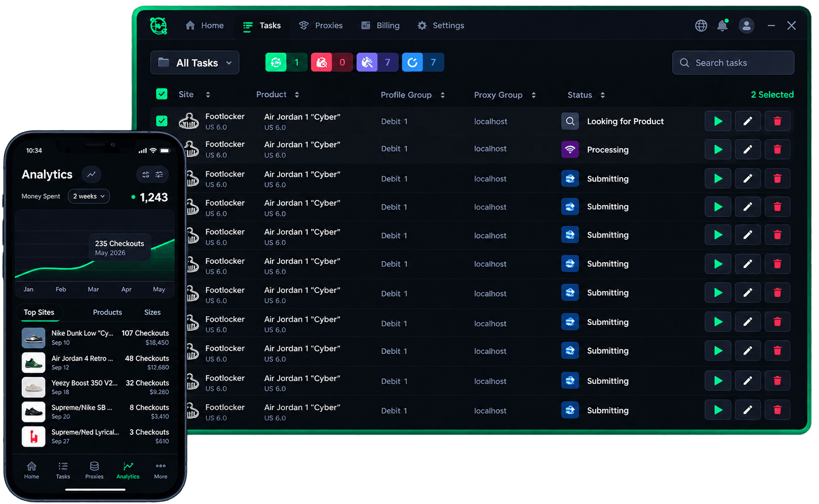Screen dimensions: 819x504
Task: Click the 2 Selected label
Action: pos(772,94)
